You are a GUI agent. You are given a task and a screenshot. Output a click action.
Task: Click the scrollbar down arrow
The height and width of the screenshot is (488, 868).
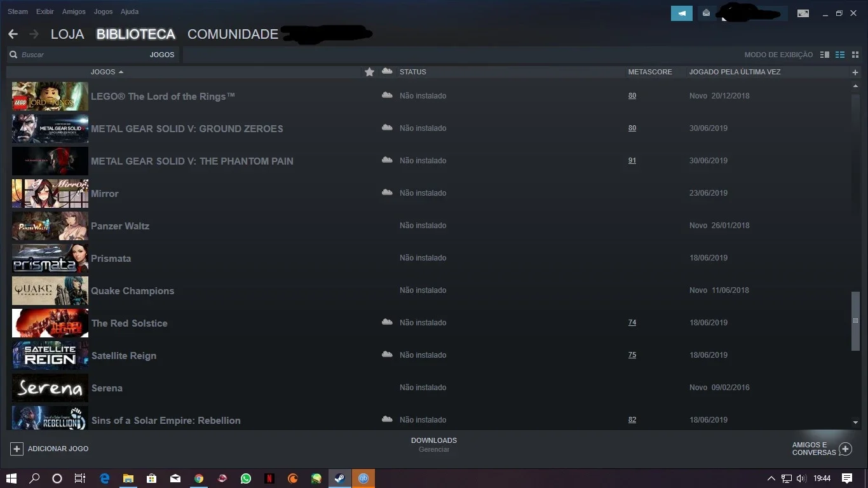855,423
